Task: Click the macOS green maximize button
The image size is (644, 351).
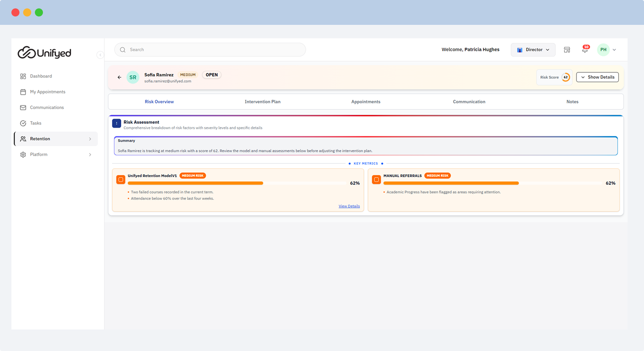Action: 39,12
